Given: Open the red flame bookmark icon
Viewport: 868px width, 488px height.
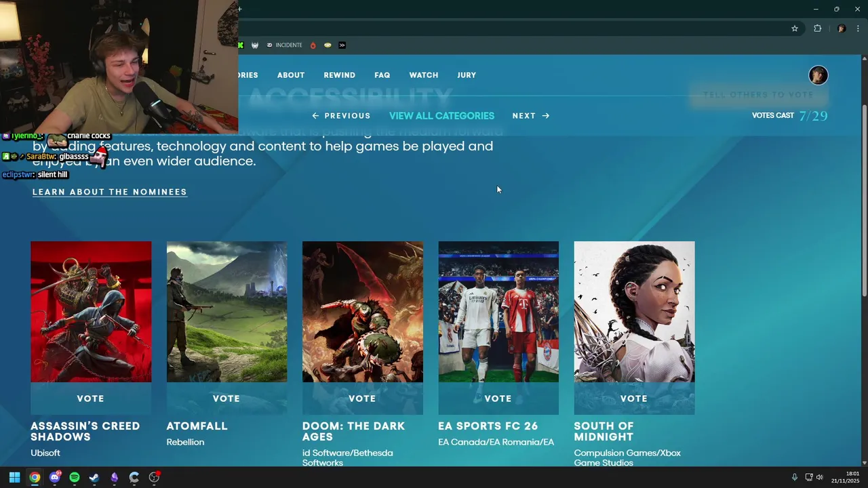Looking at the screenshot, I should coord(313,45).
